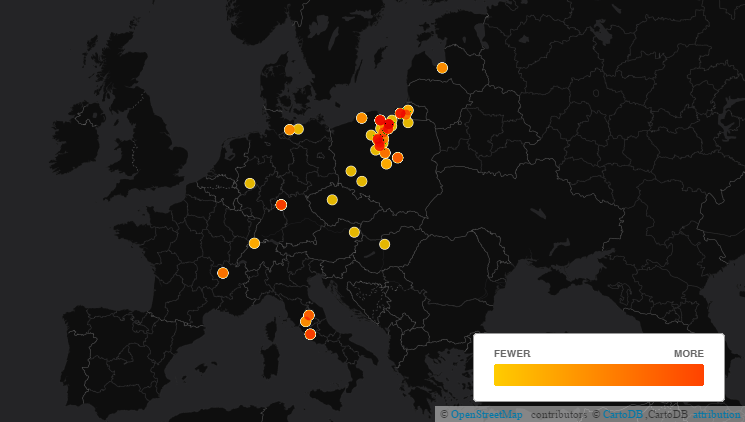Open the OpenStreetMap link in the map credits
Screen dimensions: 745x422
point(486,414)
